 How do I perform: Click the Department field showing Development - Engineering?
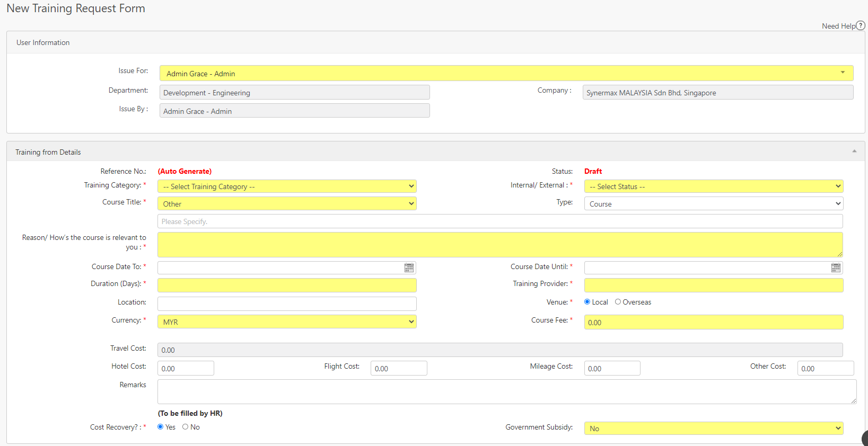295,92
